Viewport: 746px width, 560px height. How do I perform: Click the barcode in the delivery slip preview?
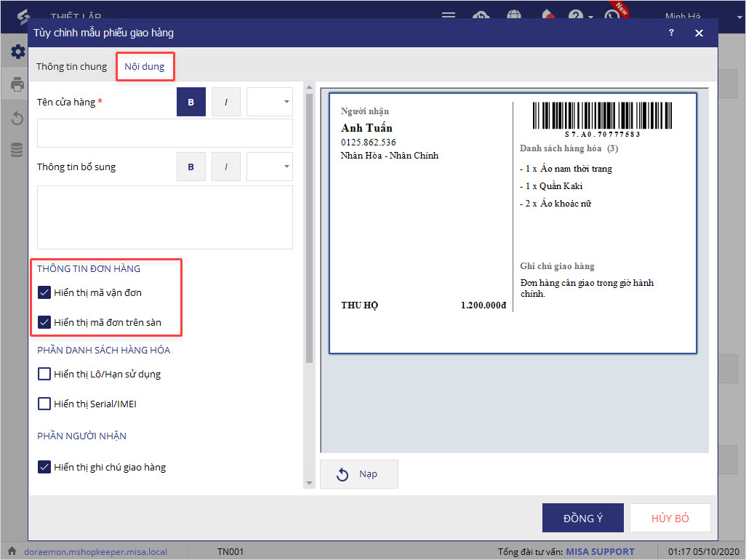602,115
